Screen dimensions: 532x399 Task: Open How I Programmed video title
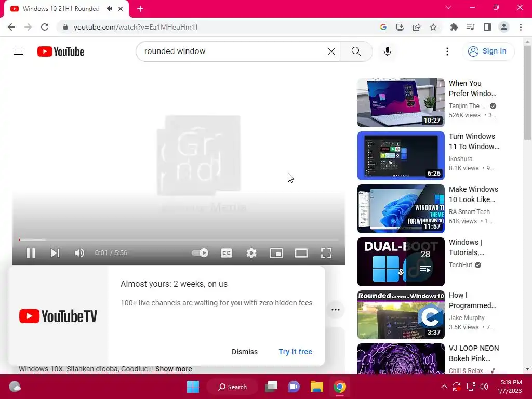[x=472, y=300]
